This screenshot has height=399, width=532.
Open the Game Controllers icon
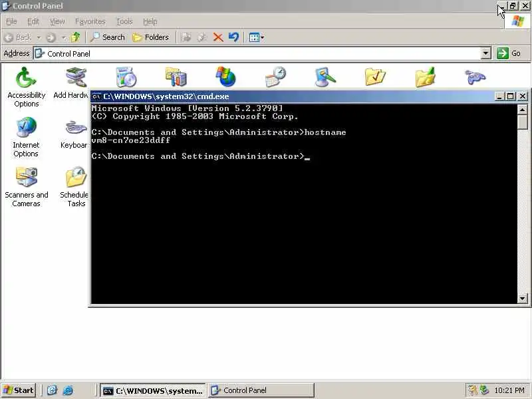point(475,76)
